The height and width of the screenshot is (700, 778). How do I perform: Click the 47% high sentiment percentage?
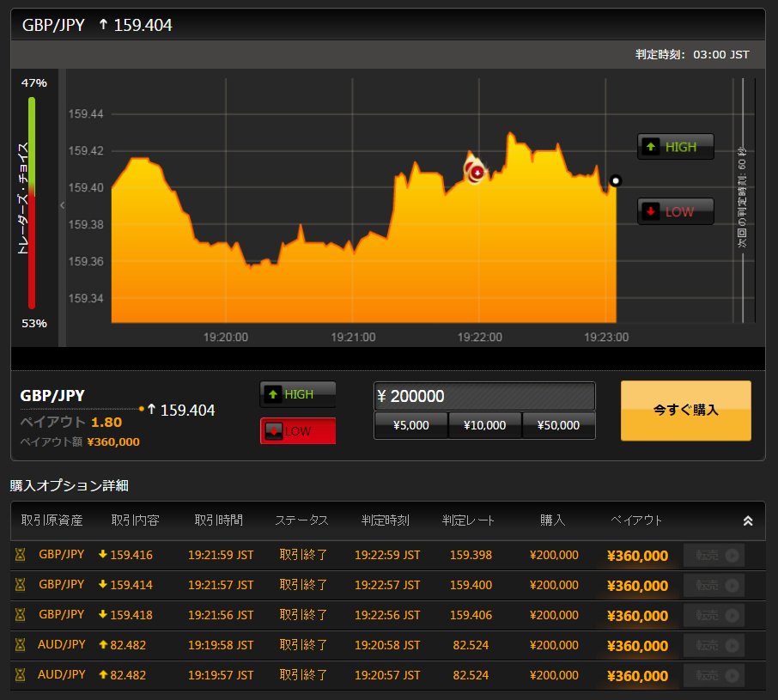tap(34, 82)
